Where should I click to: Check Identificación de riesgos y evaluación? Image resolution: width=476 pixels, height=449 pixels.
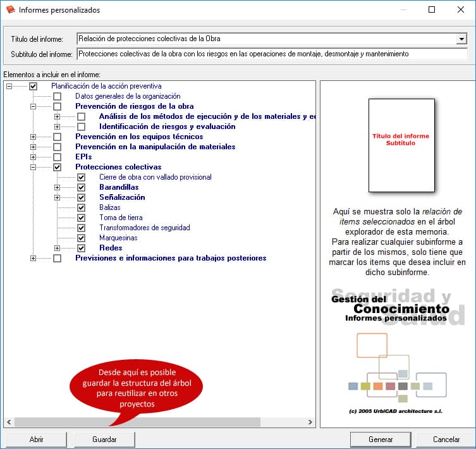point(81,126)
